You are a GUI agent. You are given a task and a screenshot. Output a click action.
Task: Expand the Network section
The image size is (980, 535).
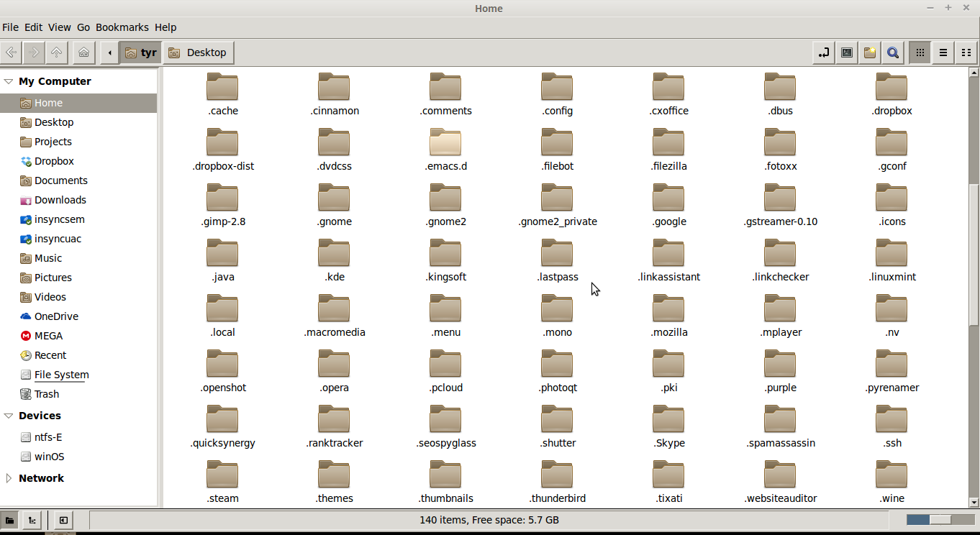[x=9, y=478]
